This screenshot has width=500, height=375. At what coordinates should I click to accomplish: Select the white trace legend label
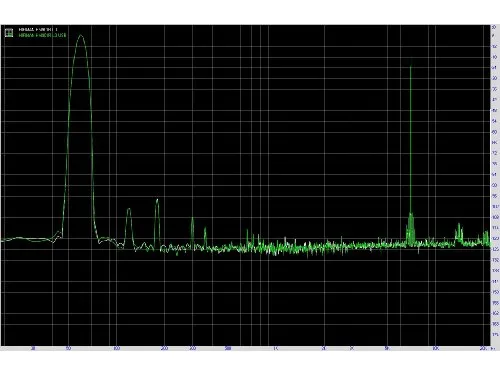coord(38,30)
